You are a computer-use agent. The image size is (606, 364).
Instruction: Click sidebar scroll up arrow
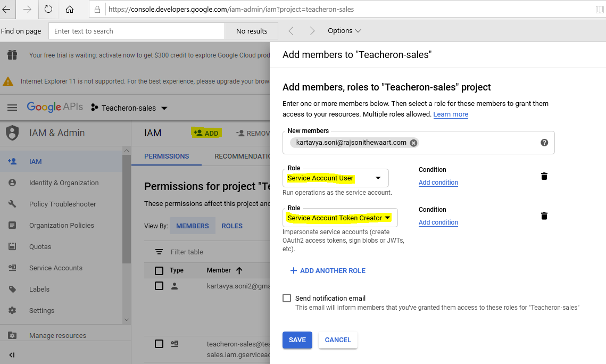click(x=127, y=150)
